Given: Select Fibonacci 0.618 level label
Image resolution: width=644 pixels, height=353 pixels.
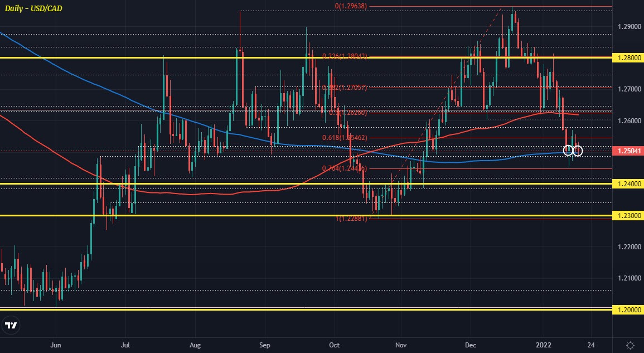Looking at the screenshot, I should click(345, 137).
